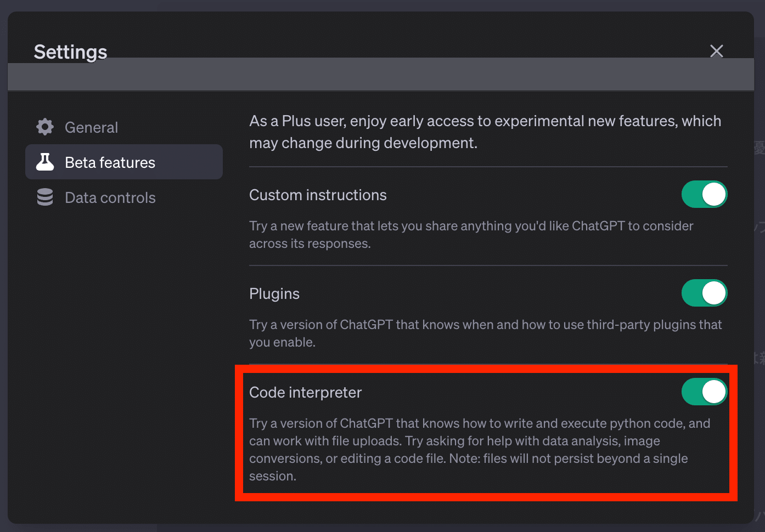
Task: Click the Plugins heading text
Action: click(x=274, y=294)
